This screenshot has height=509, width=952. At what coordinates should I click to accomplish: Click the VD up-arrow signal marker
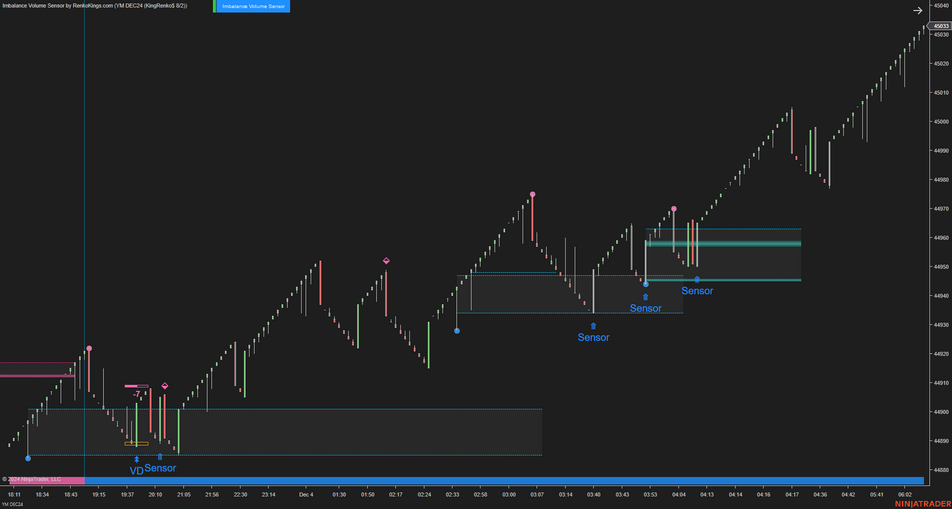tap(136, 460)
